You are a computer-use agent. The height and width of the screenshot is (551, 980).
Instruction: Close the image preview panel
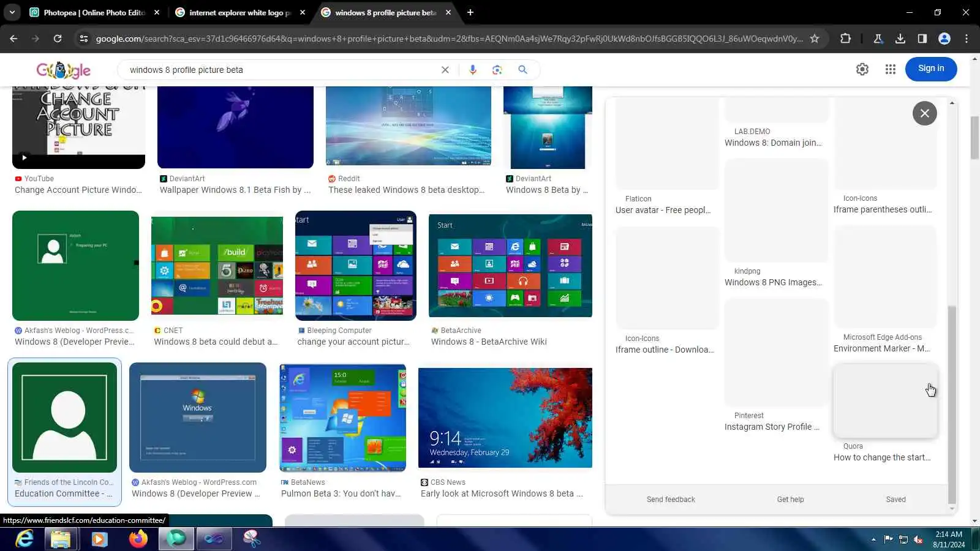click(925, 113)
